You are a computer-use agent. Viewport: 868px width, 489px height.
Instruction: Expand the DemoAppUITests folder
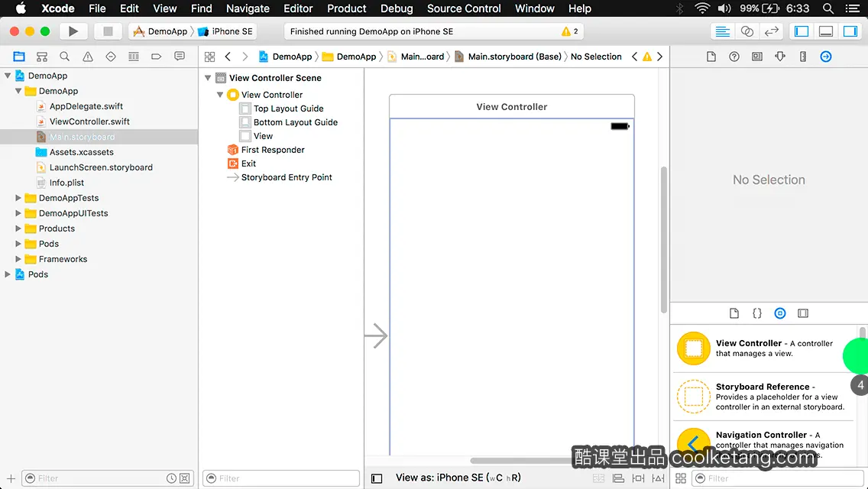pos(18,213)
